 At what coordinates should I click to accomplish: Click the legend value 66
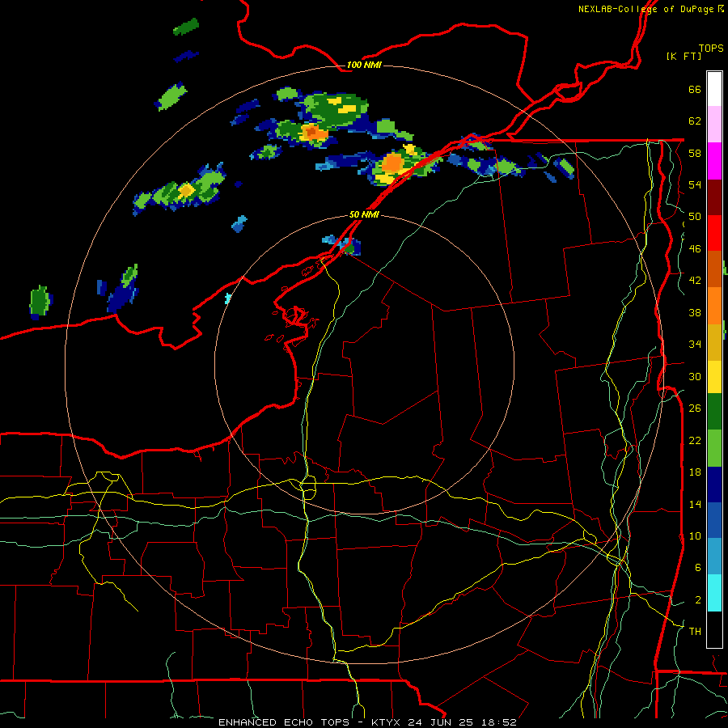(x=695, y=89)
